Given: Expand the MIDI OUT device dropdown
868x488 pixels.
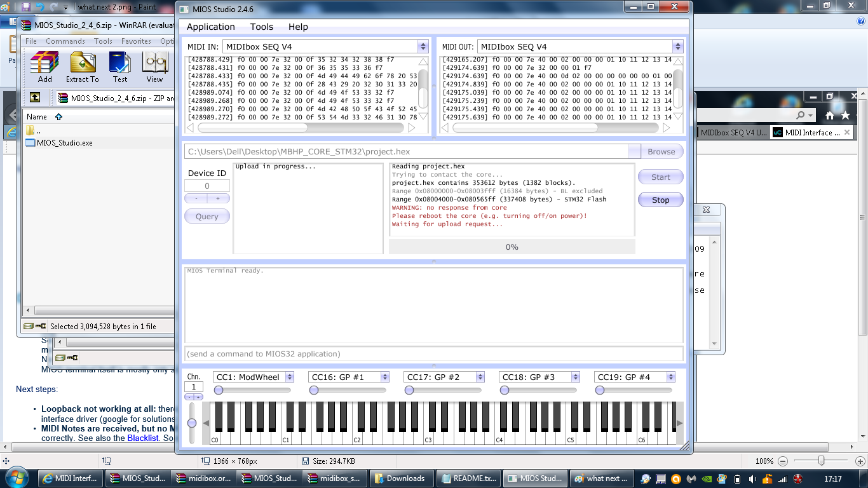Looking at the screenshot, I should [x=677, y=47].
